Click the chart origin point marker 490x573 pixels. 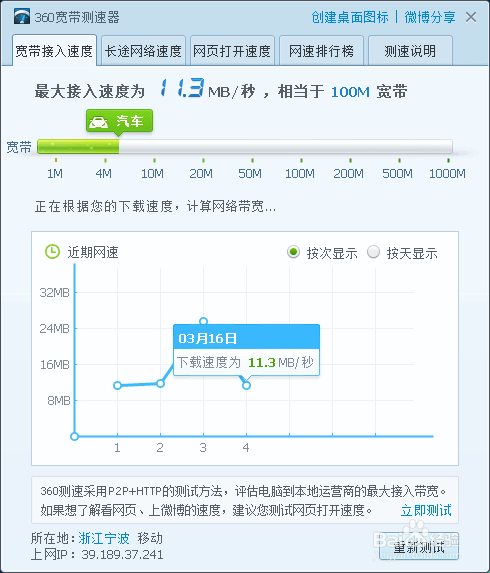(75, 436)
